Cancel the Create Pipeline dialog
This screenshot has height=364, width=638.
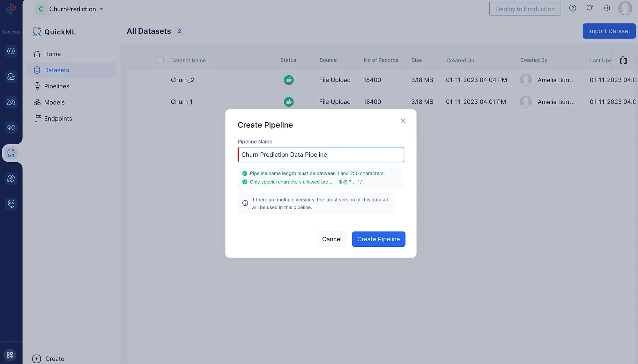[x=331, y=239]
